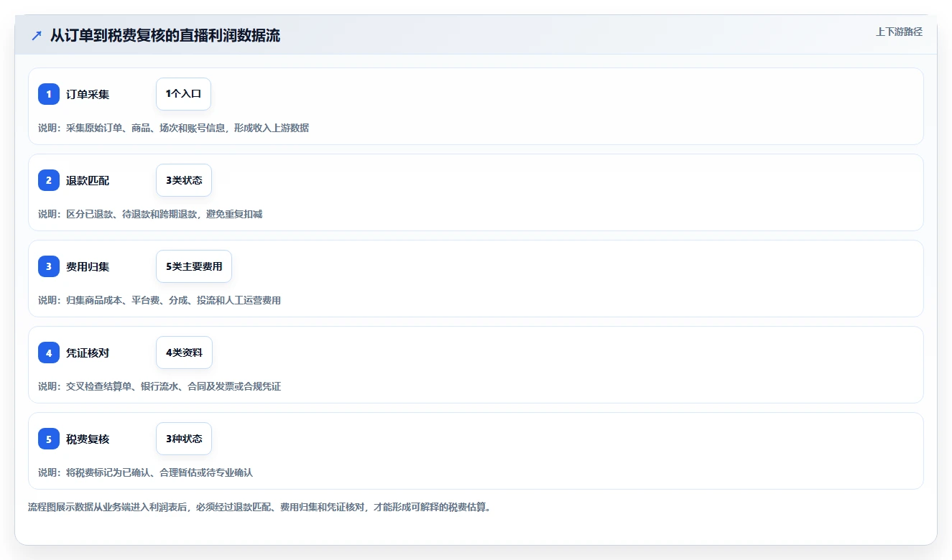Viewport: 952px width, 560px height.
Task: Select step number 5 badge for 税费复核
Action: coord(49,439)
